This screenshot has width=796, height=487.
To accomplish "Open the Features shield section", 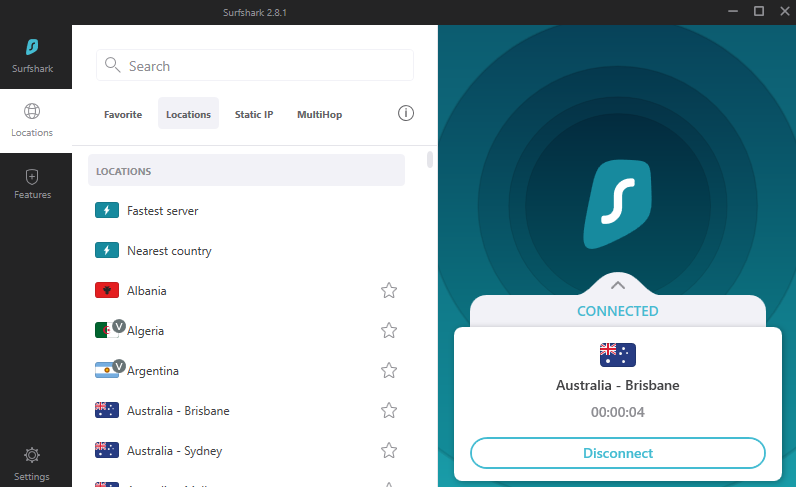I will 32,184.
